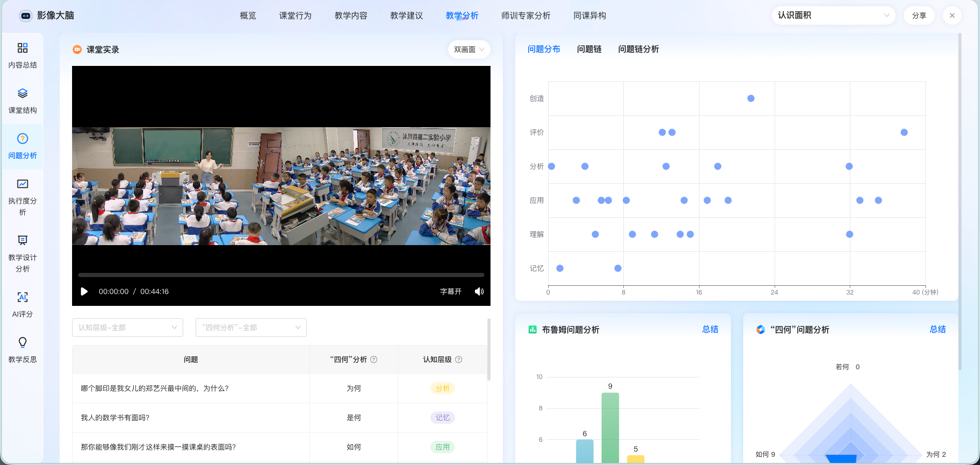
Task: Click the video progress bar
Action: point(281,275)
